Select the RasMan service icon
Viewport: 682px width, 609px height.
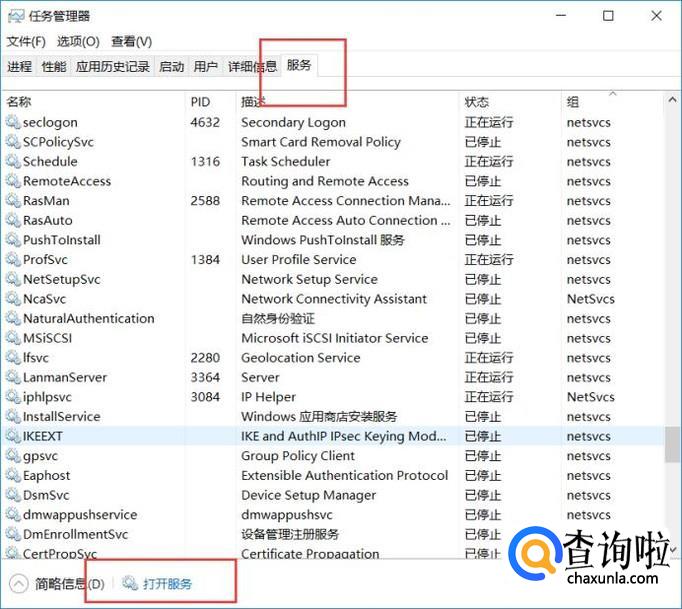[13, 200]
